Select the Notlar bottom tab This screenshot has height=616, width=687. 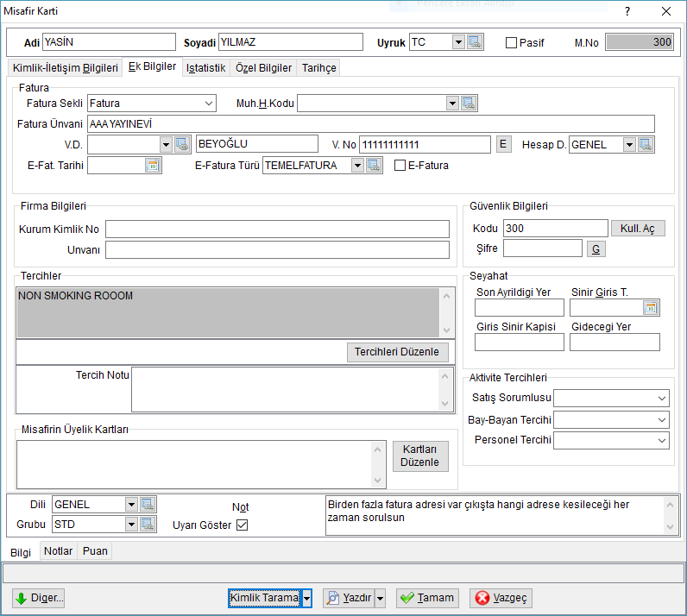tap(59, 551)
